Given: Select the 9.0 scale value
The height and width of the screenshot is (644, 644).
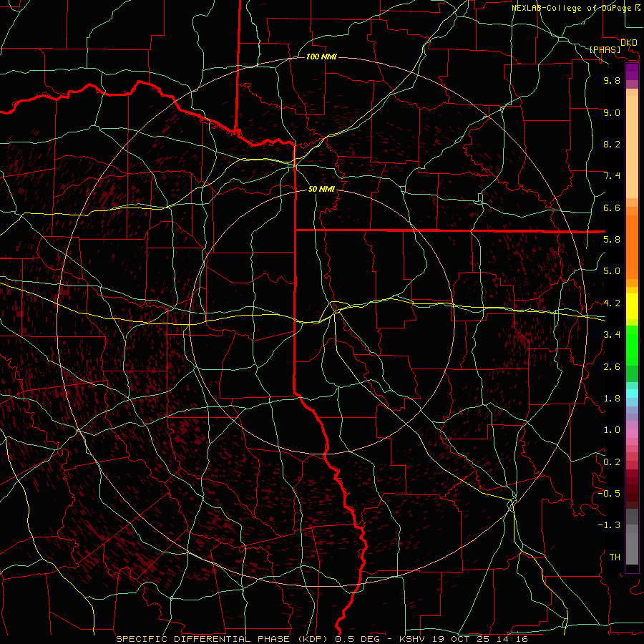Looking at the screenshot, I should [612, 112].
